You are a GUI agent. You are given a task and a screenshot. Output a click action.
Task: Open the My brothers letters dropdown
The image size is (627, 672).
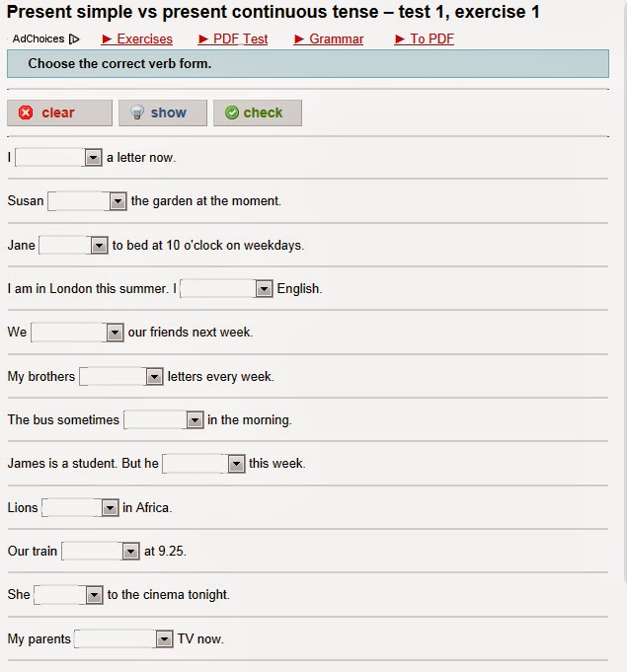pos(120,376)
